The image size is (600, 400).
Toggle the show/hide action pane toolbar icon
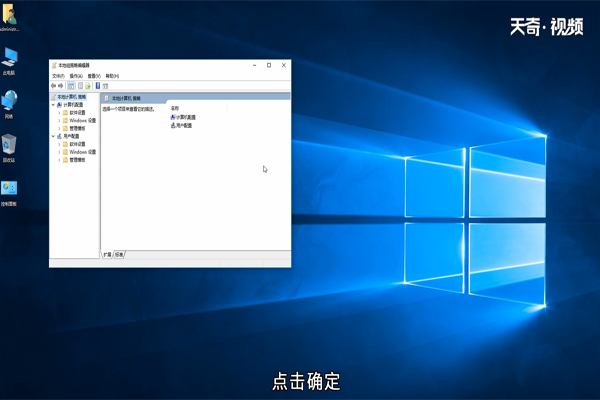(x=106, y=86)
